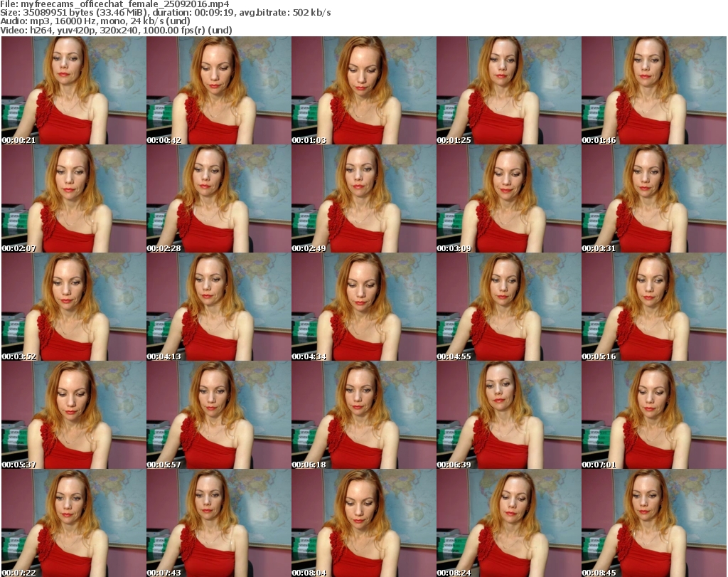Open the frame timestamped 00:03:31
728x577 pixels.
653,198
